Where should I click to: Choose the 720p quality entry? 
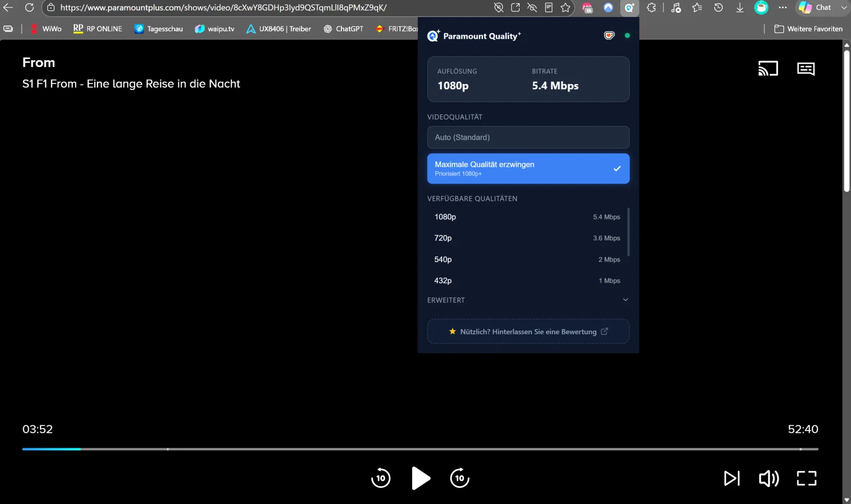pyautogui.click(x=527, y=238)
